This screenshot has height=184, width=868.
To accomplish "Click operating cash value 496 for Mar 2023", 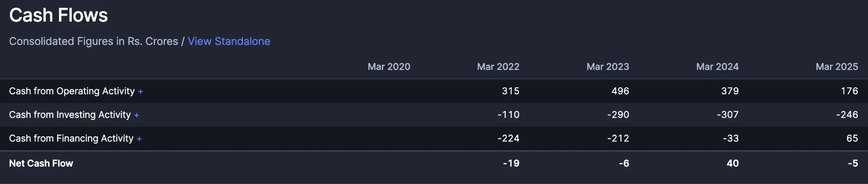I will coord(620,91).
